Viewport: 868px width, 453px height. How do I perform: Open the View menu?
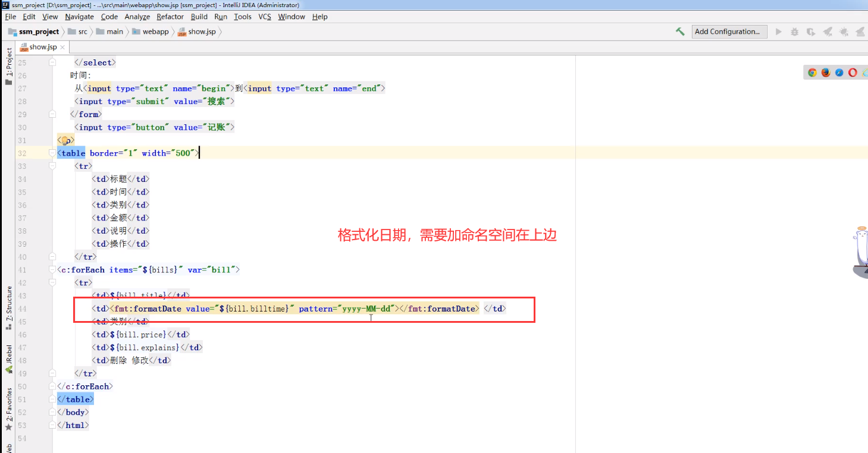50,17
